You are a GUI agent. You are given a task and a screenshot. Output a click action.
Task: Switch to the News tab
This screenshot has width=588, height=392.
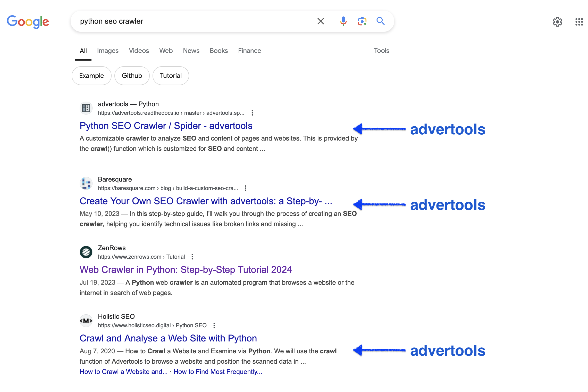pyautogui.click(x=191, y=51)
